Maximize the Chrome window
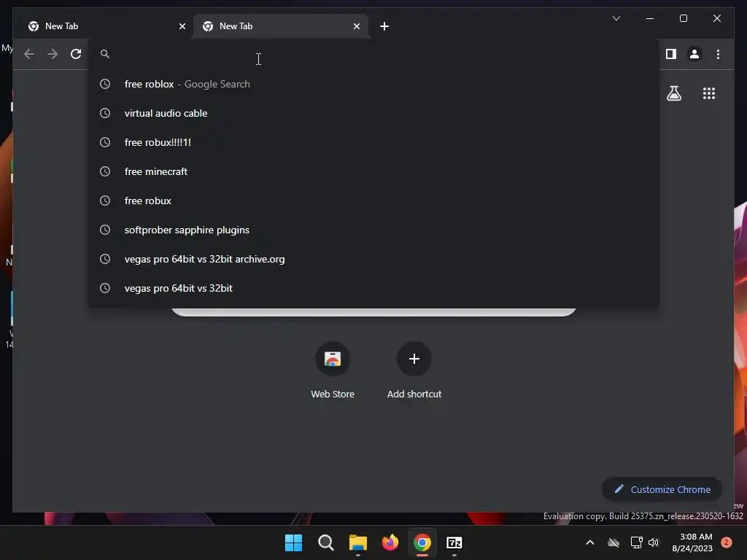747x560 pixels. click(683, 18)
